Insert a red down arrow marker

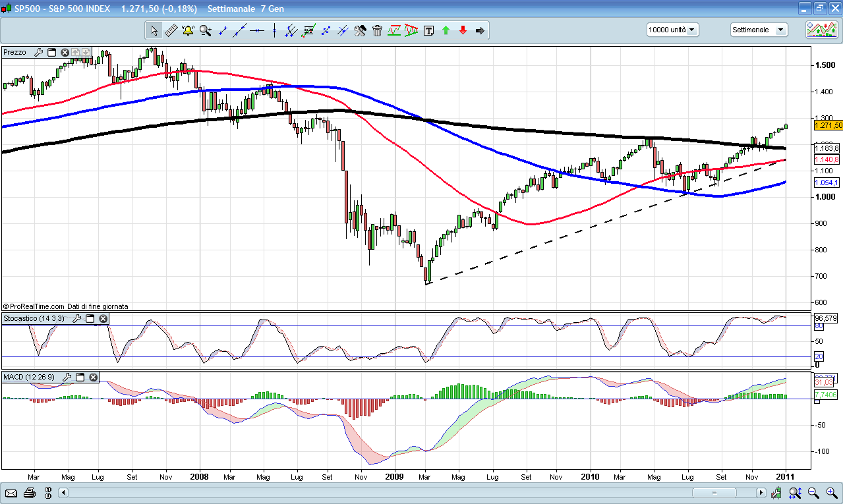(x=463, y=30)
